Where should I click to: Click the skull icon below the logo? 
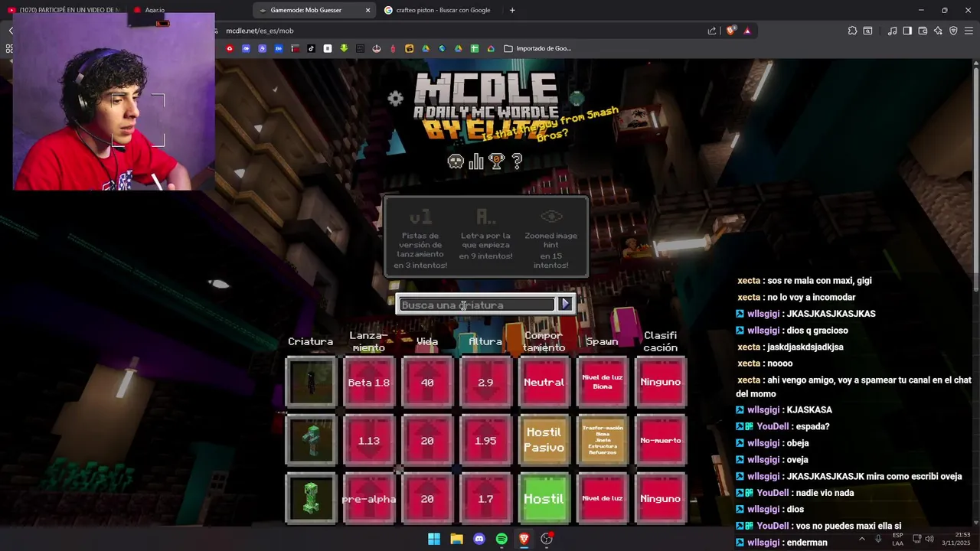pyautogui.click(x=456, y=161)
